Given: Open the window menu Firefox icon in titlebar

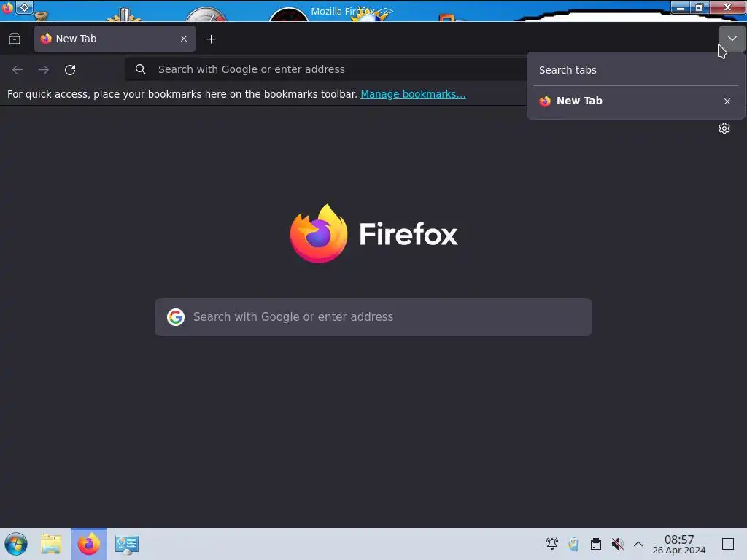Looking at the screenshot, I should tap(7, 7).
